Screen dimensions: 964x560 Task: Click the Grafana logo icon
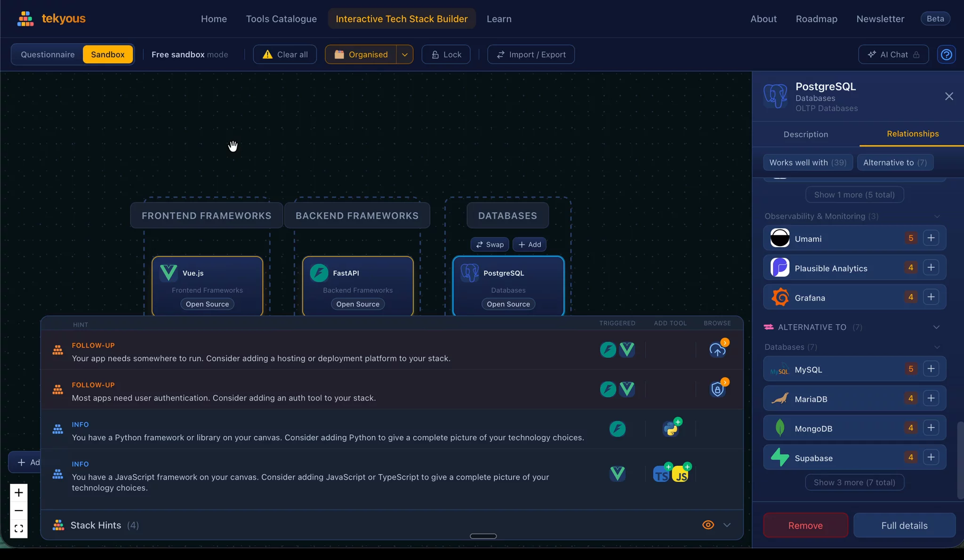click(x=780, y=297)
